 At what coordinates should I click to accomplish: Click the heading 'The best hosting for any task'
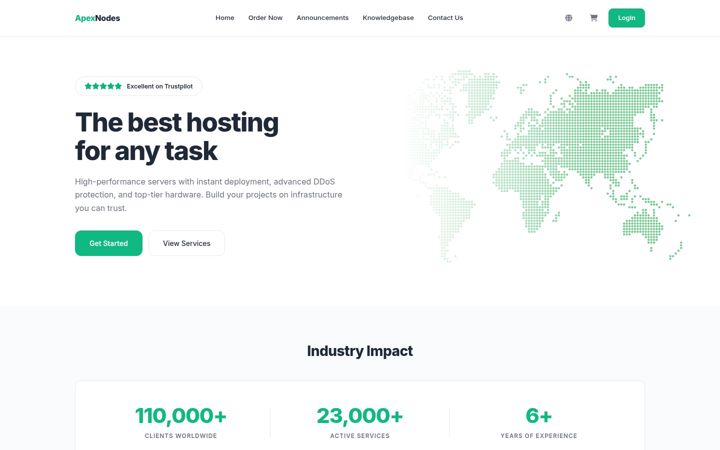[177, 136]
